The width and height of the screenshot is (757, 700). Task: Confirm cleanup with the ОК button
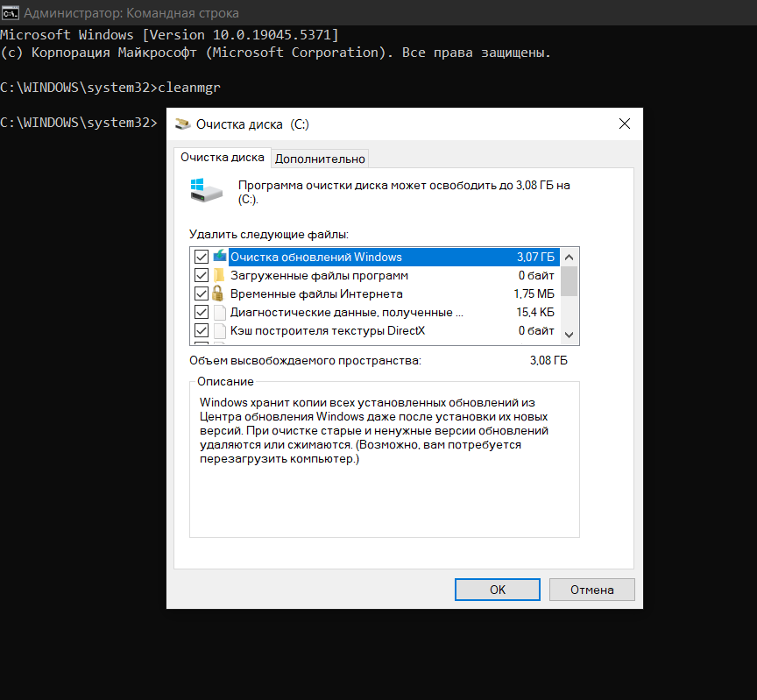click(498, 590)
